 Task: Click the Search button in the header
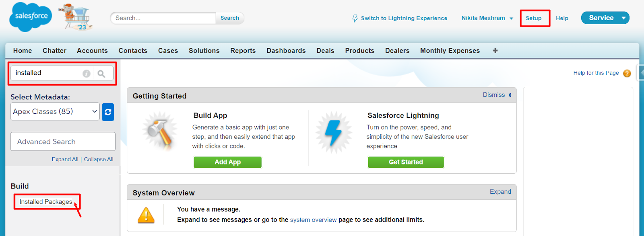coord(230,18)
